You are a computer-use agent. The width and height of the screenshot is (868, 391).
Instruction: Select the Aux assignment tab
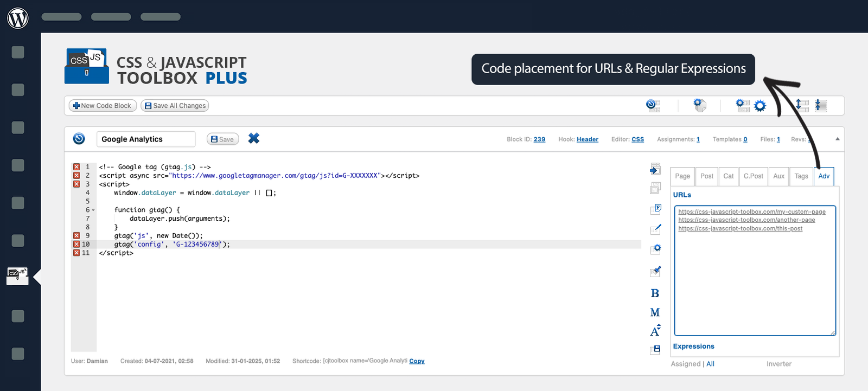(x=779, y=176)
